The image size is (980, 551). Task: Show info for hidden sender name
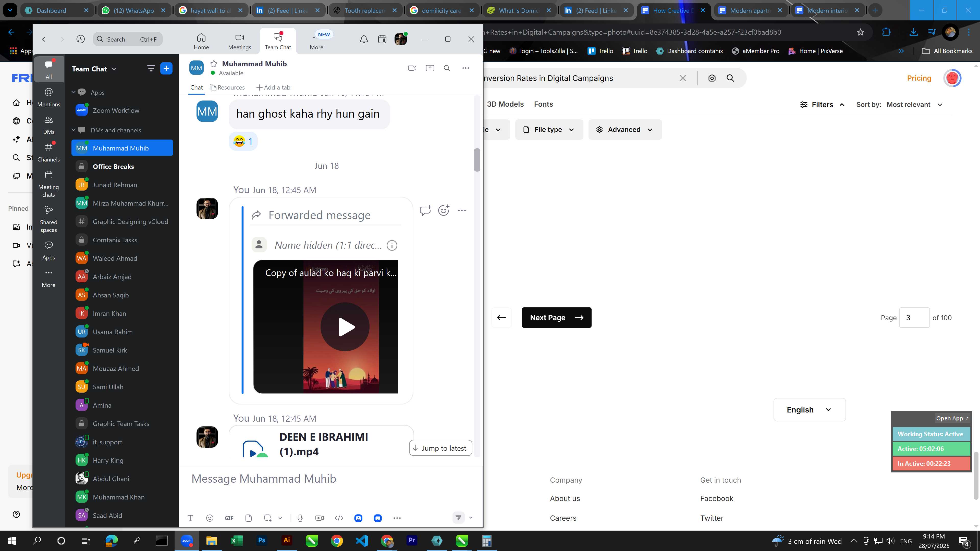392,245
